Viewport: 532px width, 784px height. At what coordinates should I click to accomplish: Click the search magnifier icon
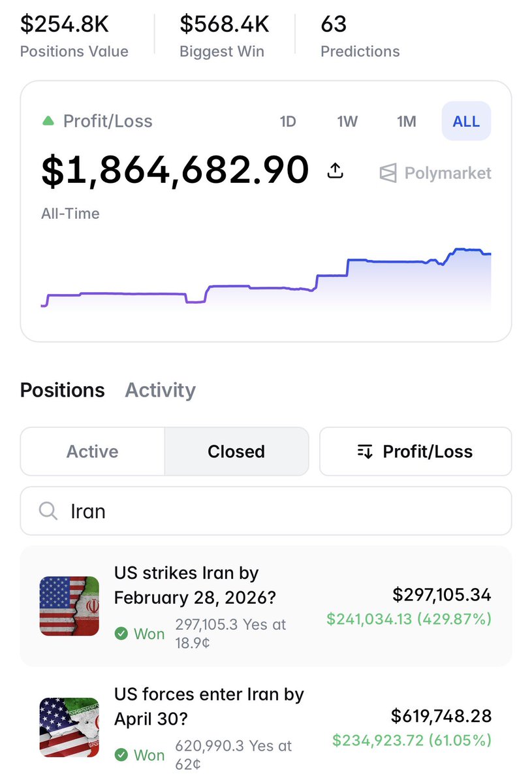[x=48, y=510]
